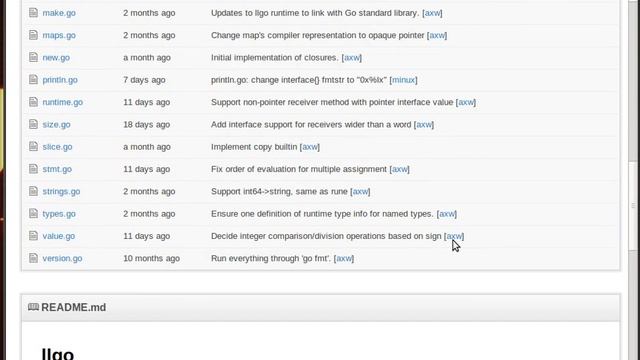Click the file icon next to strings.go

coord(33,191)
